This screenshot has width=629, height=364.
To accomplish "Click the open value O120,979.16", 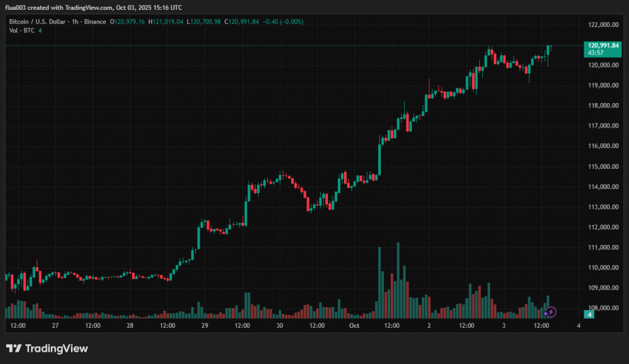I will [128, 21].
